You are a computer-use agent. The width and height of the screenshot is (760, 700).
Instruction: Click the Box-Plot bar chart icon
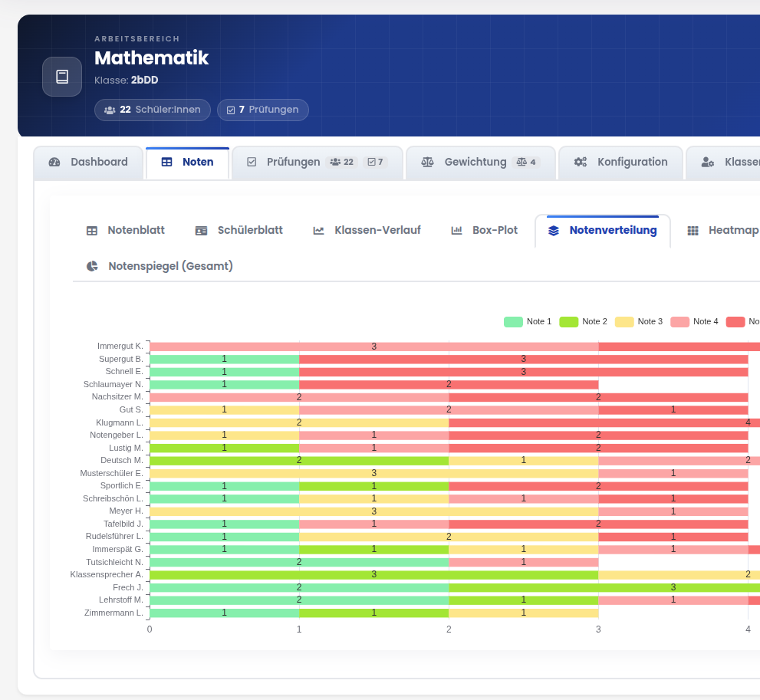(x=456, y=231)
